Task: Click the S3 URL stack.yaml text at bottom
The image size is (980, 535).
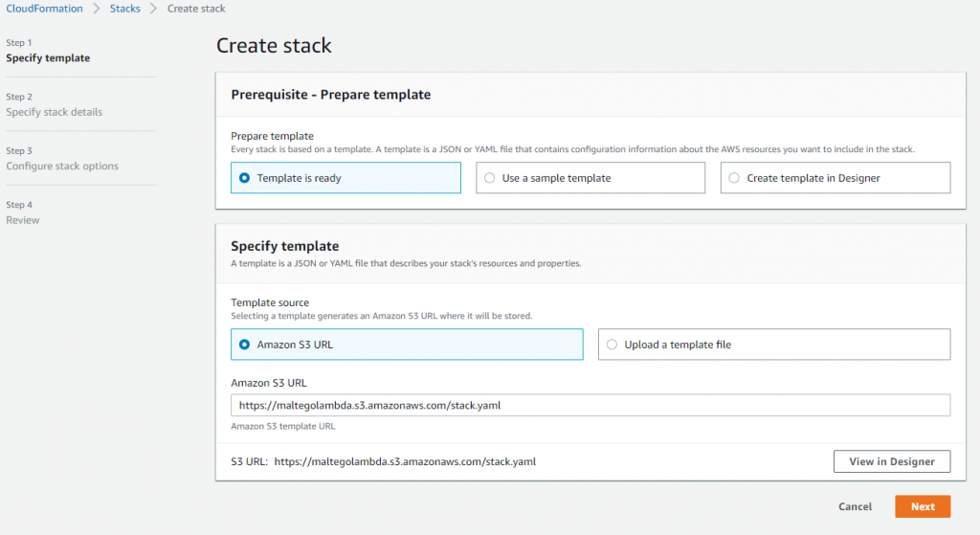Action: 405,461
